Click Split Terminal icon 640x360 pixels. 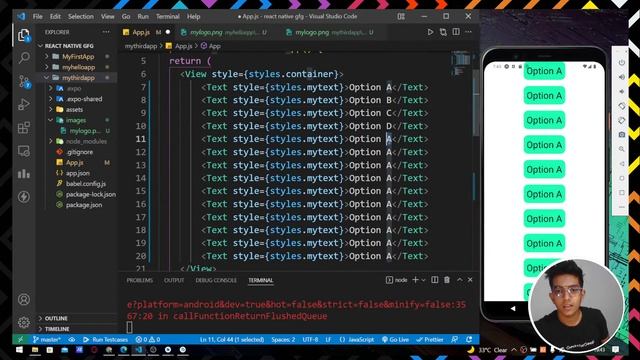[x=435, y=280]
